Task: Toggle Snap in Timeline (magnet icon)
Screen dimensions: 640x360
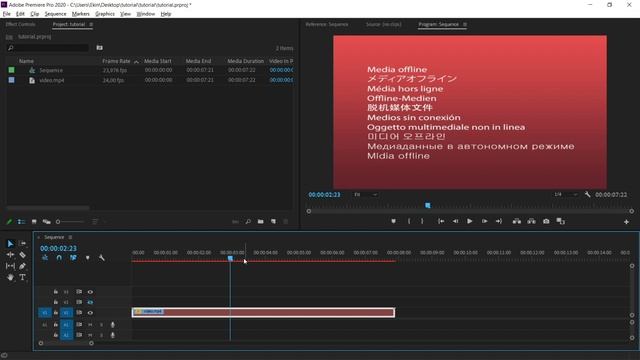Action: 59,258
